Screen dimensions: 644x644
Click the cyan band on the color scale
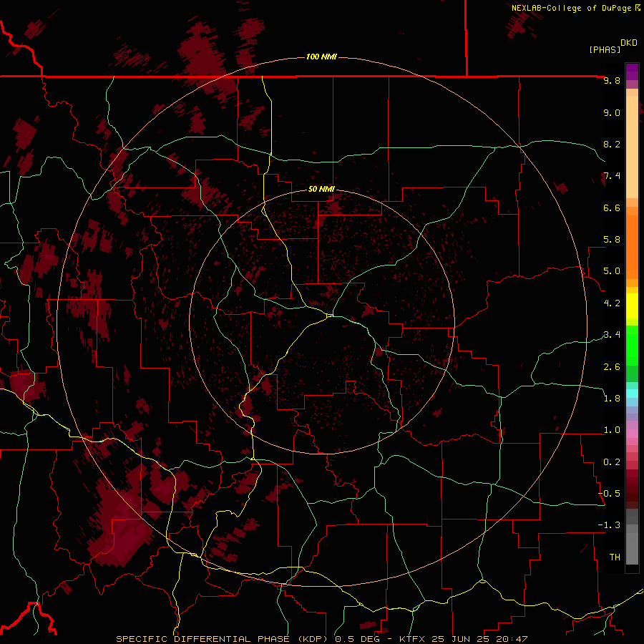[x=632, y=394]
